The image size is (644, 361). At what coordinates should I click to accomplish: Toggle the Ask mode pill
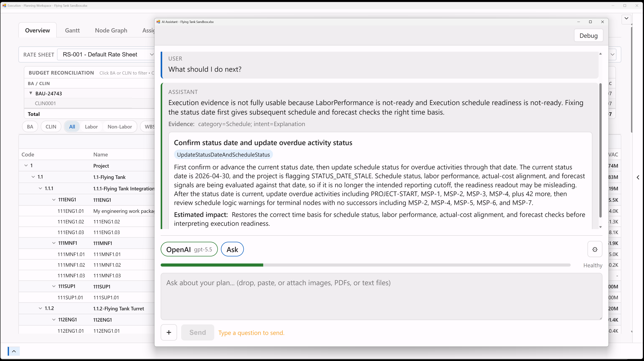[x=232, y=249]
